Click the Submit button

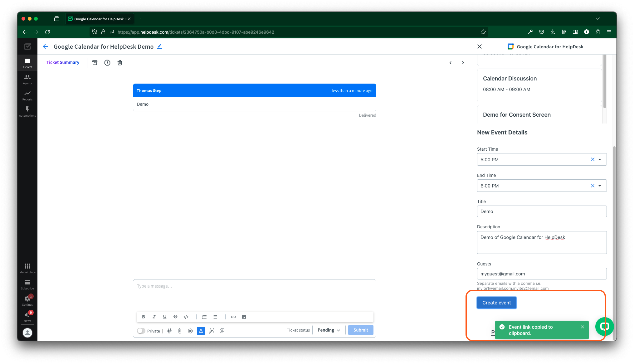coord(361,330)
